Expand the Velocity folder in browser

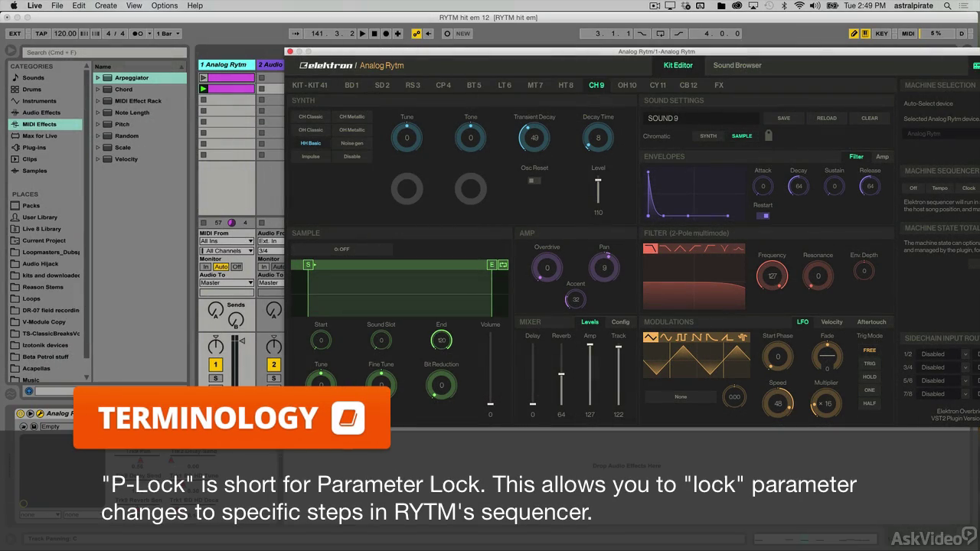(98, 159)
